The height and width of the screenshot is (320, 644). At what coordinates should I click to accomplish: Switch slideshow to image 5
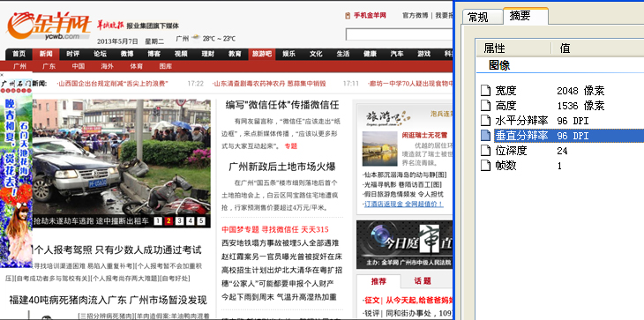pos(201,221)
